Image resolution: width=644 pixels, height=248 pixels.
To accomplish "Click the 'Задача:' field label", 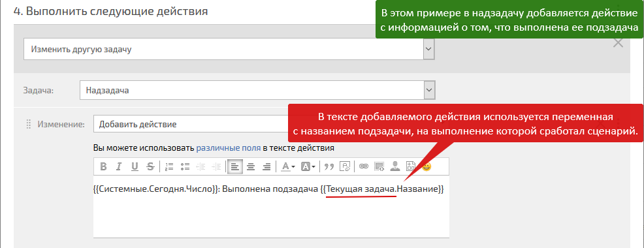I will 39,90.
